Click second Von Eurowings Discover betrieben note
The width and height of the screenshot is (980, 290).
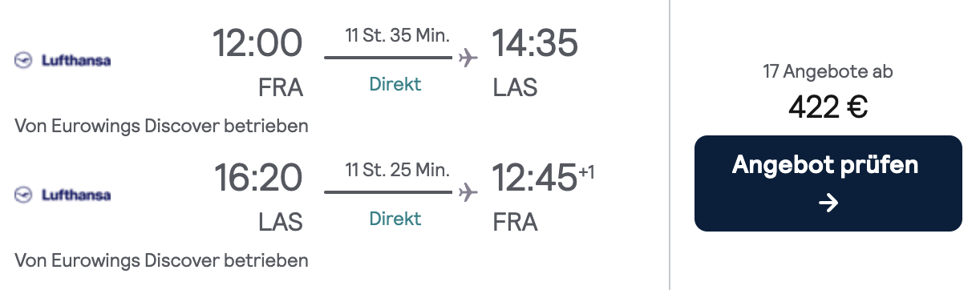tap(161, 260)
